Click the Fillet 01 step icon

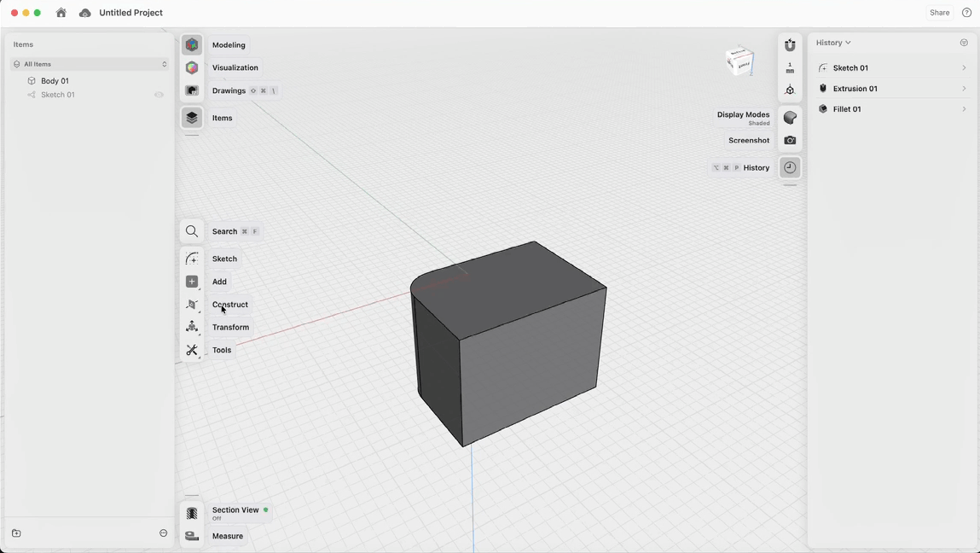click(823, 109)
